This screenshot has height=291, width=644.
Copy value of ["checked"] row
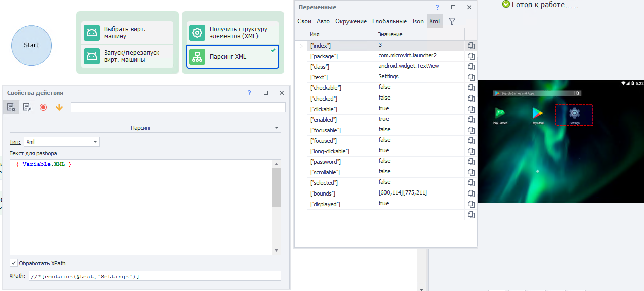click(x=471, y=99)
